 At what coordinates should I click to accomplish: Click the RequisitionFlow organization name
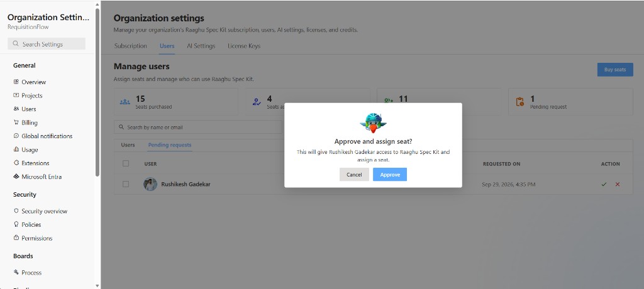[x=28, y=27]
